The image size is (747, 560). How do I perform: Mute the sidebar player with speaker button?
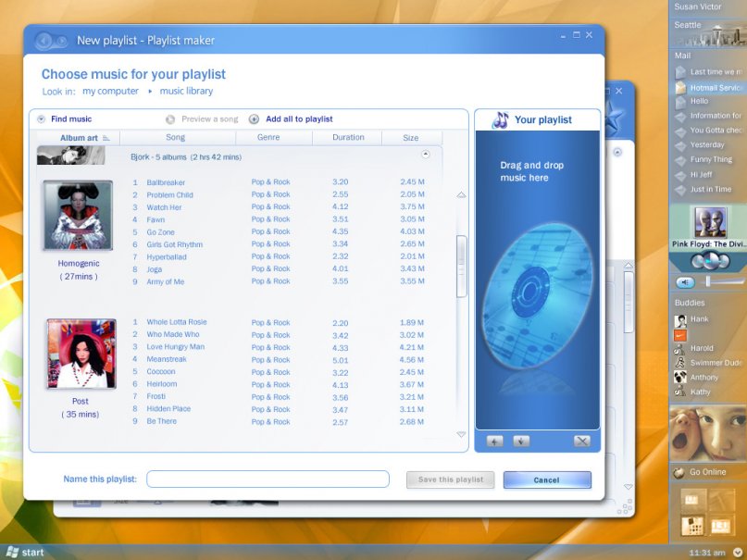pyautogui.click(x=685, y=282)
